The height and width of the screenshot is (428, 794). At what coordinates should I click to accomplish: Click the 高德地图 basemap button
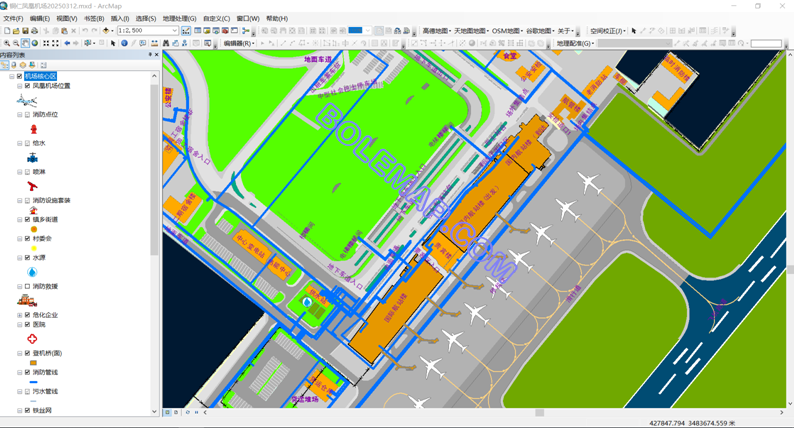click(435, 31)
